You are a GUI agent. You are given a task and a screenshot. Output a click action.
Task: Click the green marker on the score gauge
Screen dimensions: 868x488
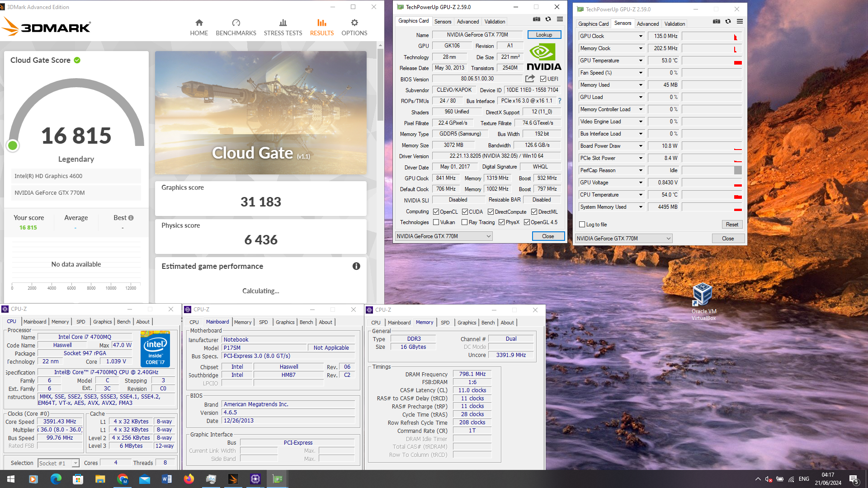[x=13, y=145]
